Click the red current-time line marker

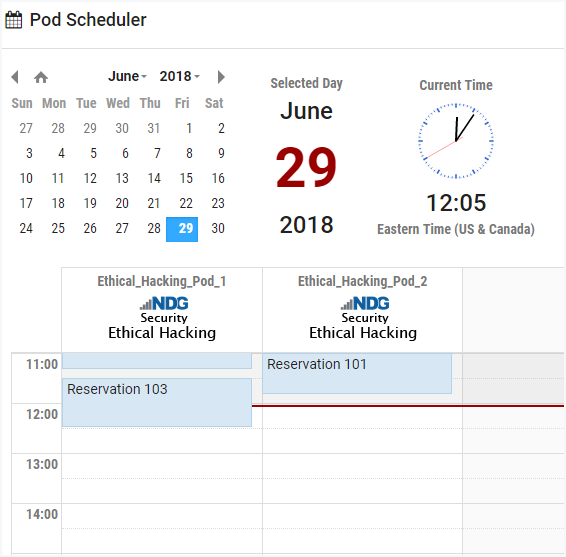coord(408,406)
